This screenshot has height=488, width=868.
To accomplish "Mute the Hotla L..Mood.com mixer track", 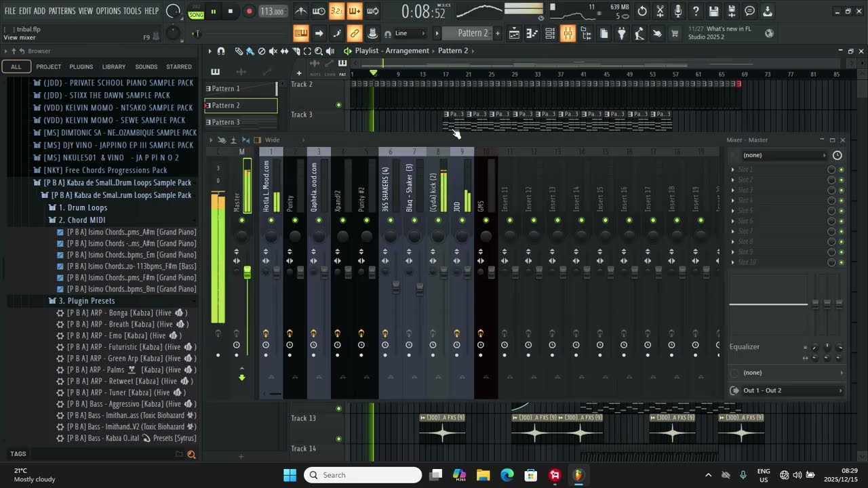I will click(271, 220).
